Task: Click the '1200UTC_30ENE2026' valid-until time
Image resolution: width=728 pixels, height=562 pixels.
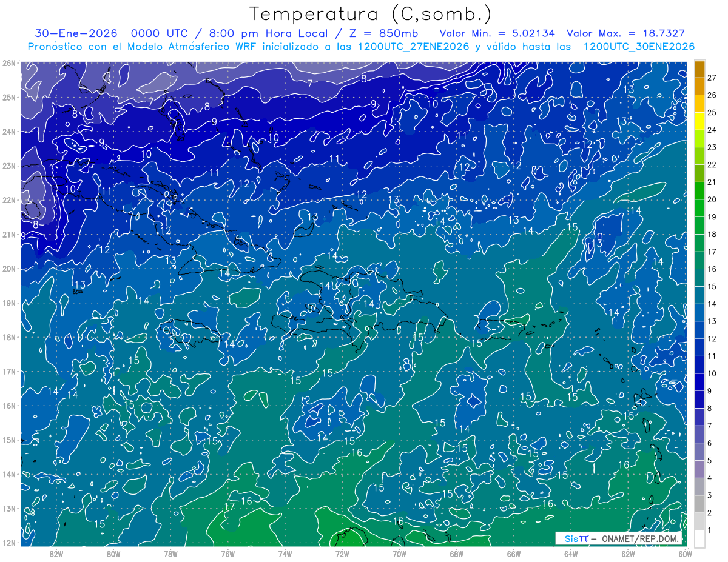Action: click(x=639, y=47)
